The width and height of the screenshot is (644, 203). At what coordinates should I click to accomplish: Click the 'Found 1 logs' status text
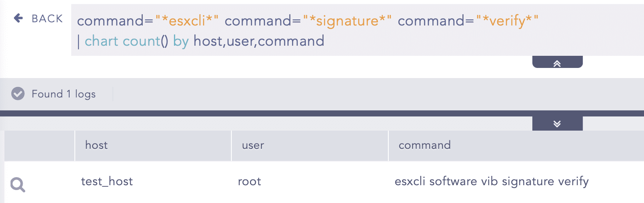pos(64,94)
